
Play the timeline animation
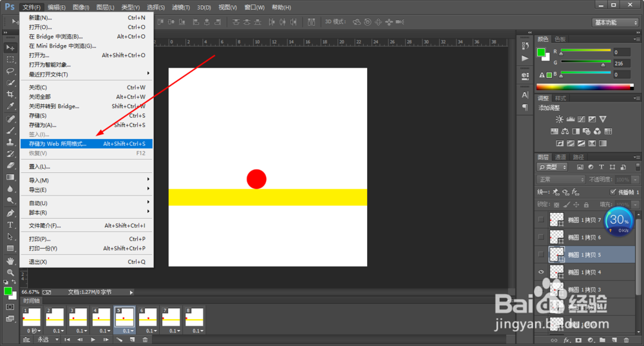point(93,340)
